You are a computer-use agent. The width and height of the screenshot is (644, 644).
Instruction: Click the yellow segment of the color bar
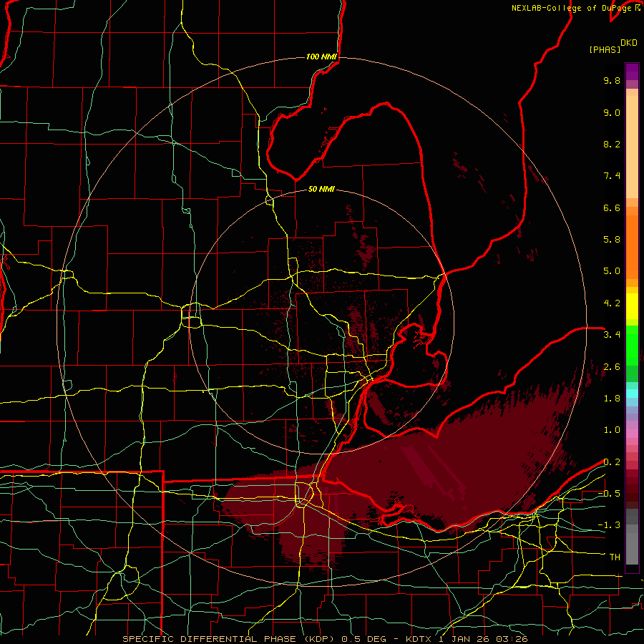coord(632,306)
